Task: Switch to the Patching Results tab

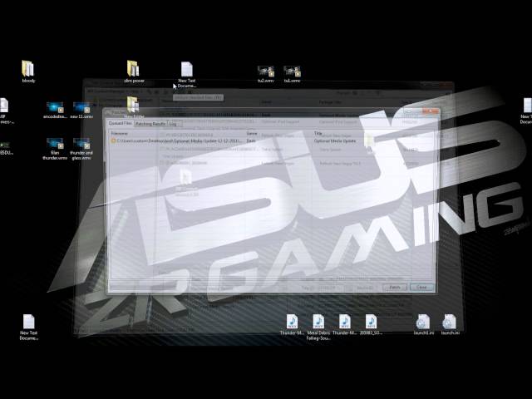Action: click(150, 124)
